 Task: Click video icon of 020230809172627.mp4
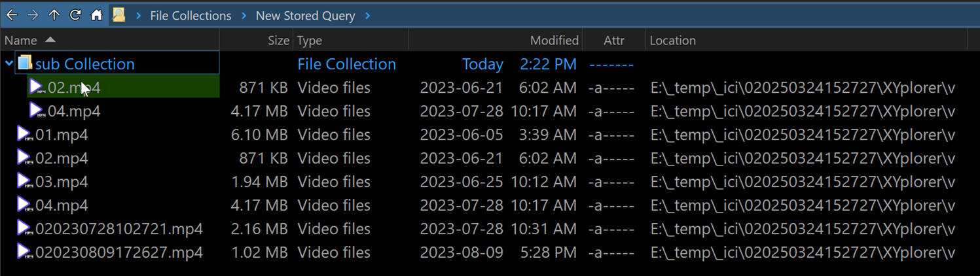[24, 252]
